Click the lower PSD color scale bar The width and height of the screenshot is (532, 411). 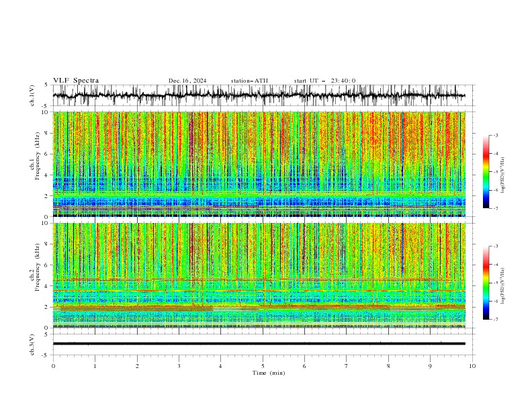click(486, 283)
